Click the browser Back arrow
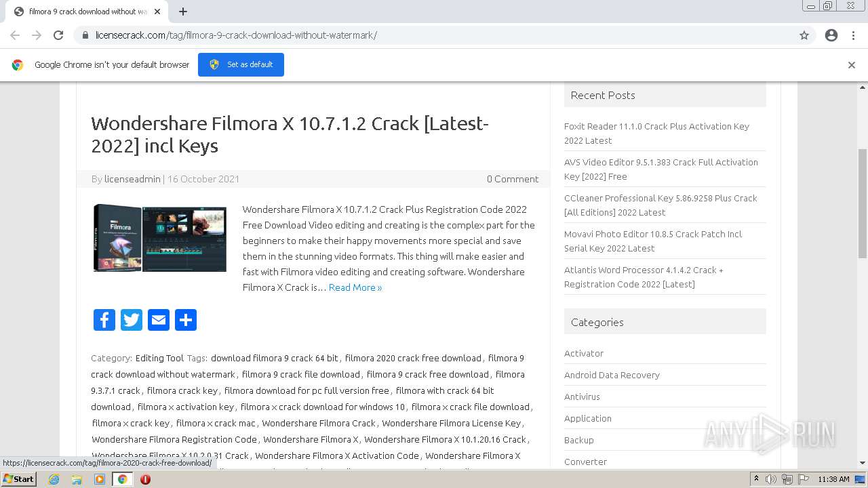 [15, 35]
